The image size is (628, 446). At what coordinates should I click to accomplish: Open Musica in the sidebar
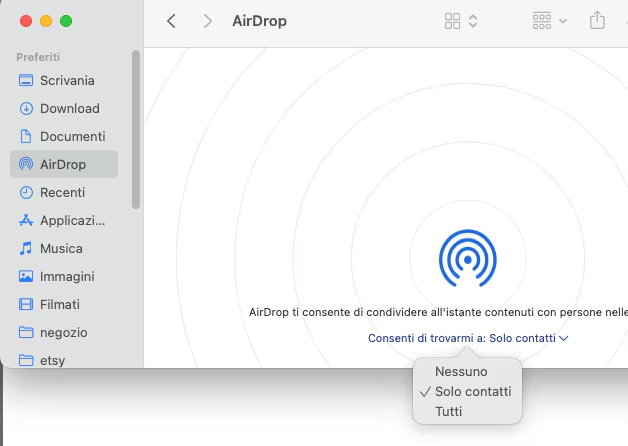[x=61, y=249]
